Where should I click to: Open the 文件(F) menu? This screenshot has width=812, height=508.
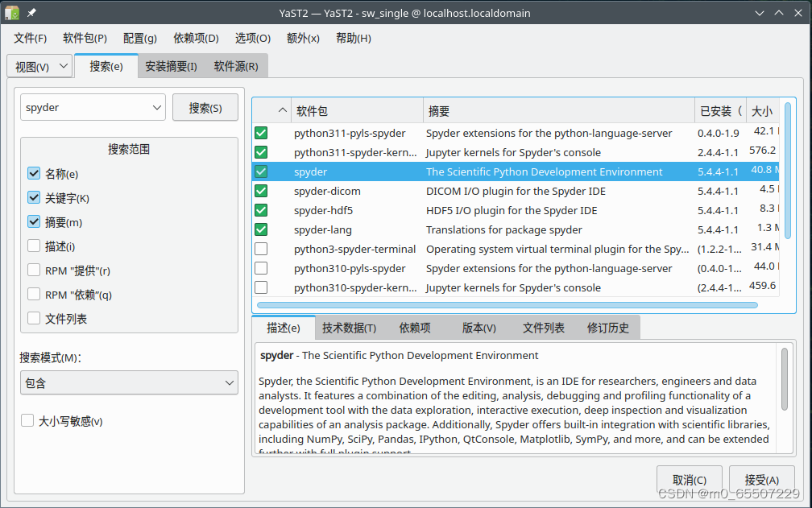[30, 39]
